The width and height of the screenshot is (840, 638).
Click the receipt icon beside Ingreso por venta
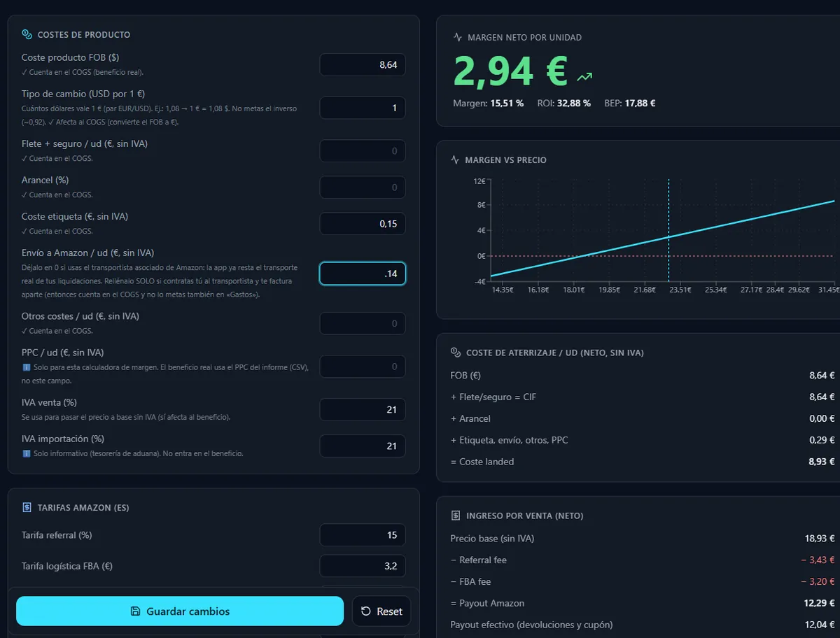[455, 516]
